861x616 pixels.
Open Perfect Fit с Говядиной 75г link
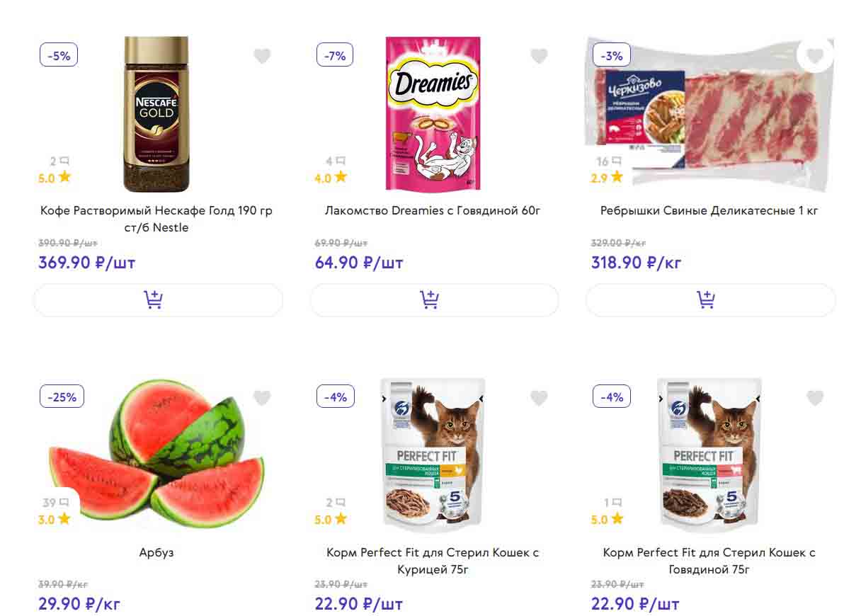tap(709, 561)
